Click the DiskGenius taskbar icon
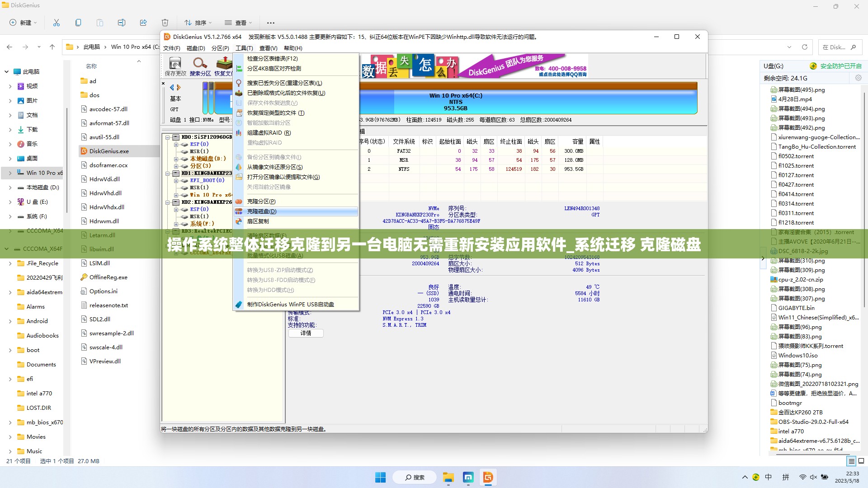Screen dimensions: 868x488 click(488, 477)
